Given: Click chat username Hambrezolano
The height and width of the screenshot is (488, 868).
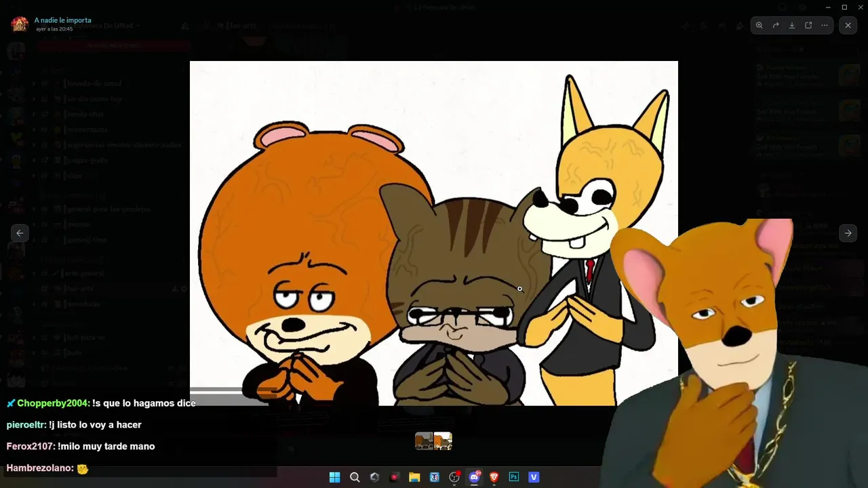Looking at the screenshot, I should point(39,468).
